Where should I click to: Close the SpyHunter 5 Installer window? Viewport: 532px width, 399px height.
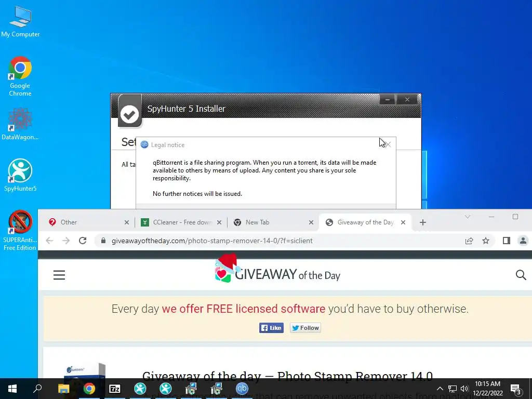tap(407, 99)
